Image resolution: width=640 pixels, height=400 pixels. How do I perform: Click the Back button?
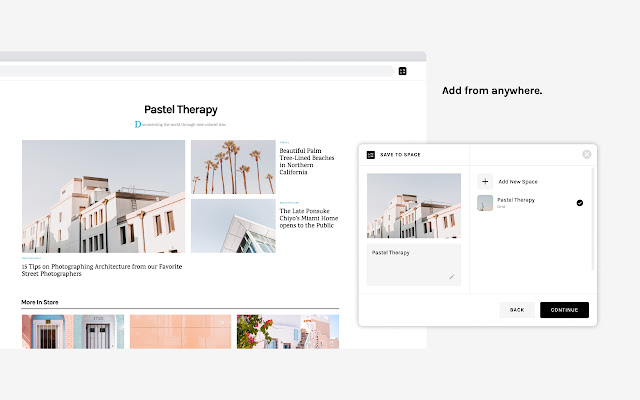tap(517, 310)
